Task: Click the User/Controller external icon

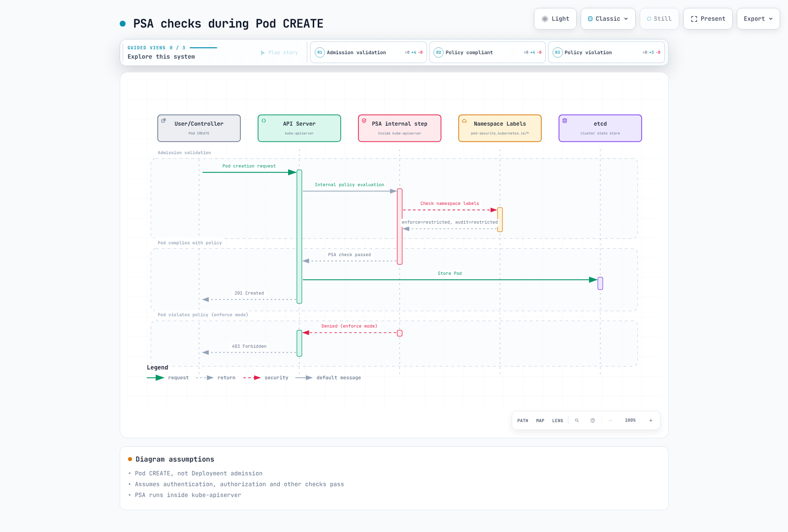Action: [x=164, y=121]
